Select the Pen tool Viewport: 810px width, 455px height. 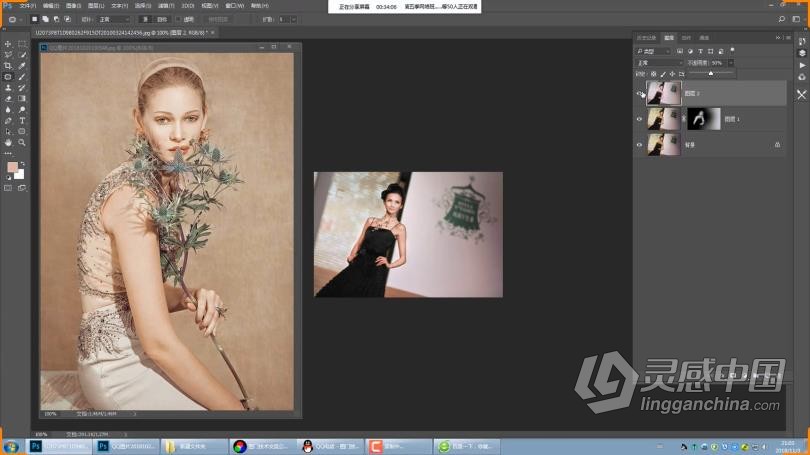[8, 120]
